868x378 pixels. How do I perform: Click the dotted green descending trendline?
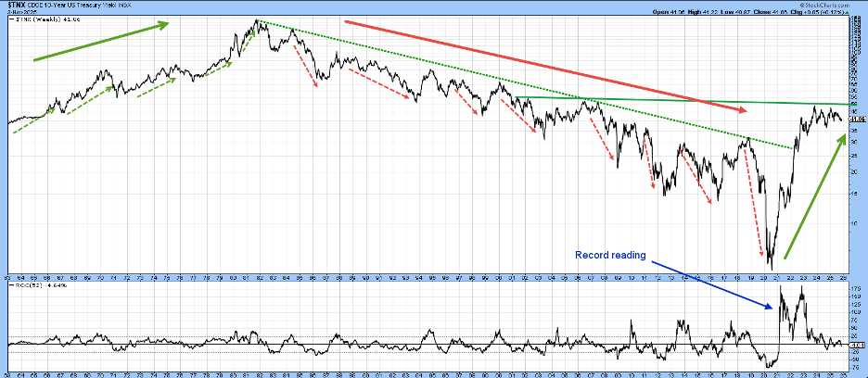pyautogui.click(x=519, y=97)
